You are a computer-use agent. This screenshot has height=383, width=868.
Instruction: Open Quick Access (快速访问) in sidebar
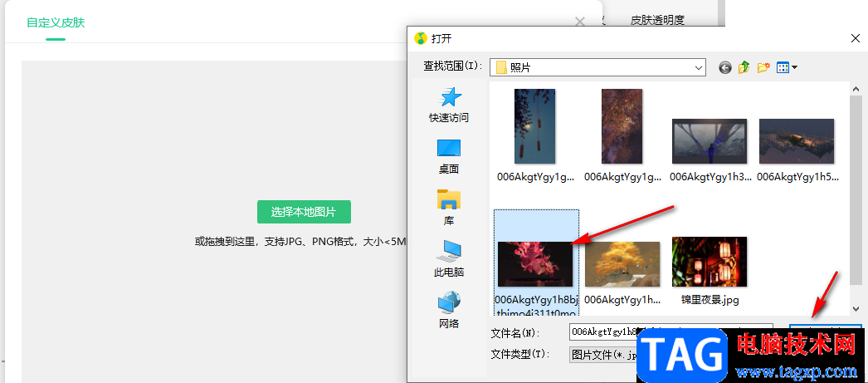click(x=449, y=106)
